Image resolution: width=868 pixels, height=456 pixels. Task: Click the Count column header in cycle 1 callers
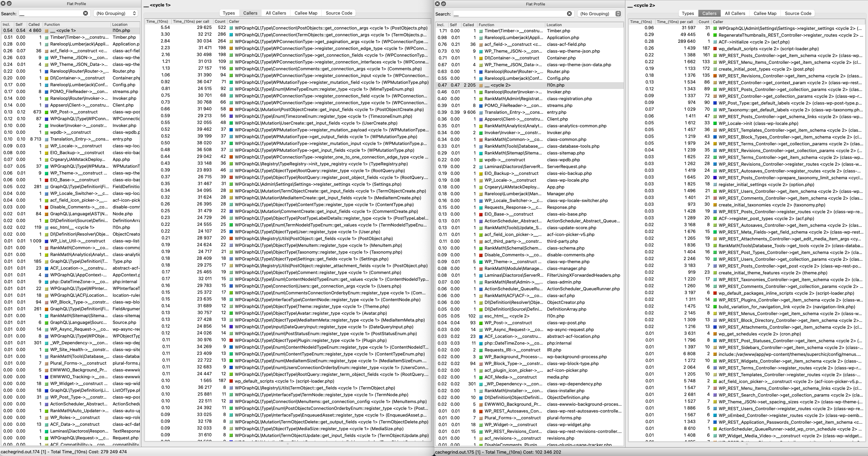coord(220,21)
